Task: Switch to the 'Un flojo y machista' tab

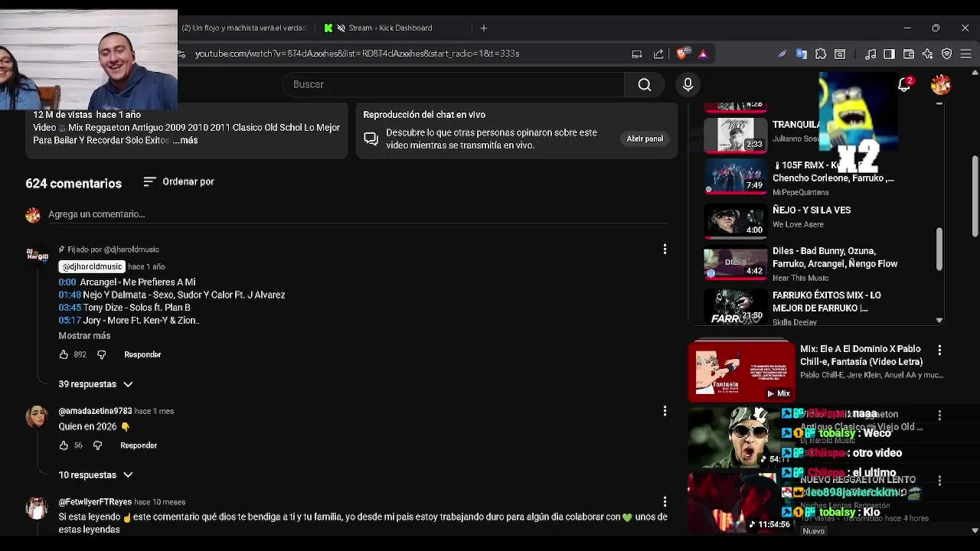Action: [x=244, y=28]
